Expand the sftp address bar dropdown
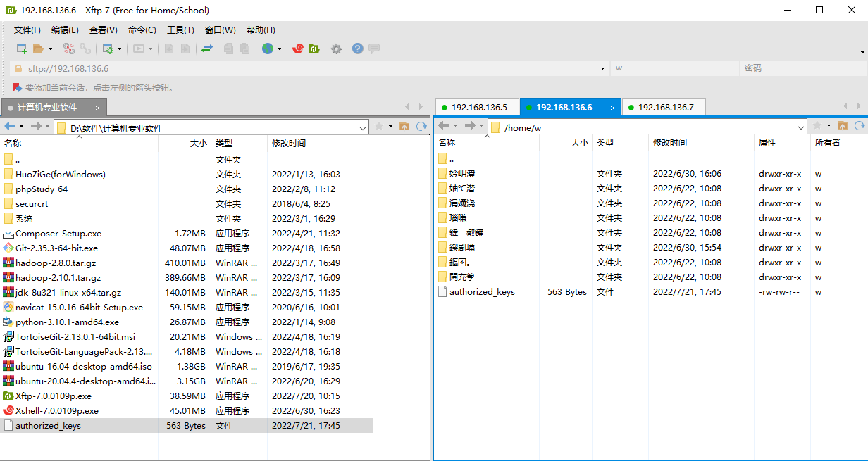 602,68
